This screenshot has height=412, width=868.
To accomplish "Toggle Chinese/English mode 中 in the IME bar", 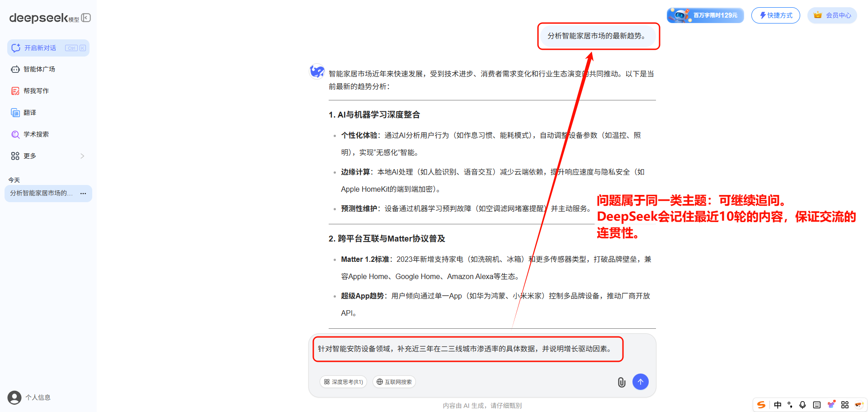I will (778, 405).
